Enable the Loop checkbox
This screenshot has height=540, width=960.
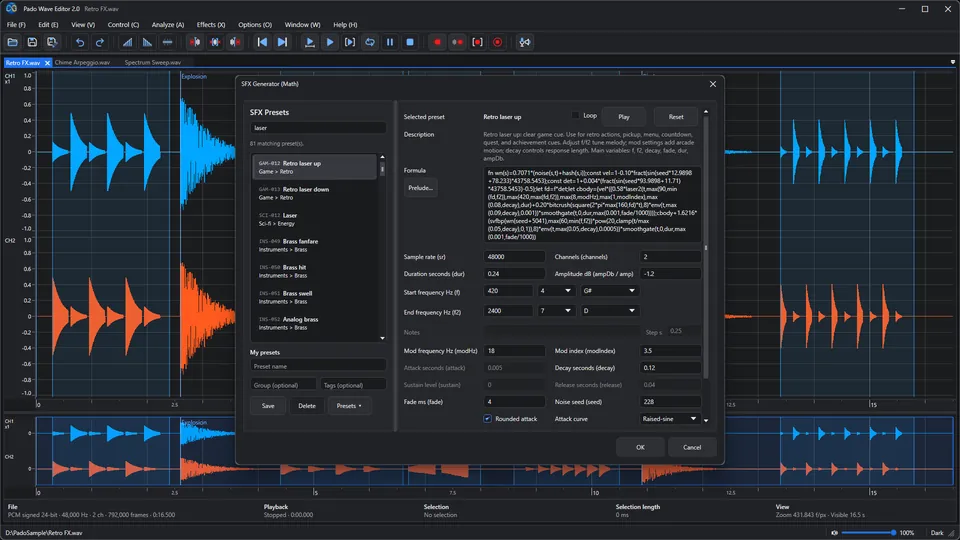click(x=575, y=115)
